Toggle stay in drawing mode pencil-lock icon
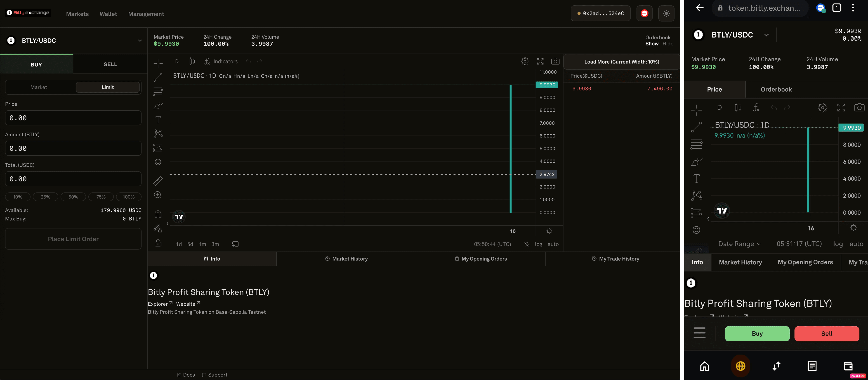 click(158, 228)
